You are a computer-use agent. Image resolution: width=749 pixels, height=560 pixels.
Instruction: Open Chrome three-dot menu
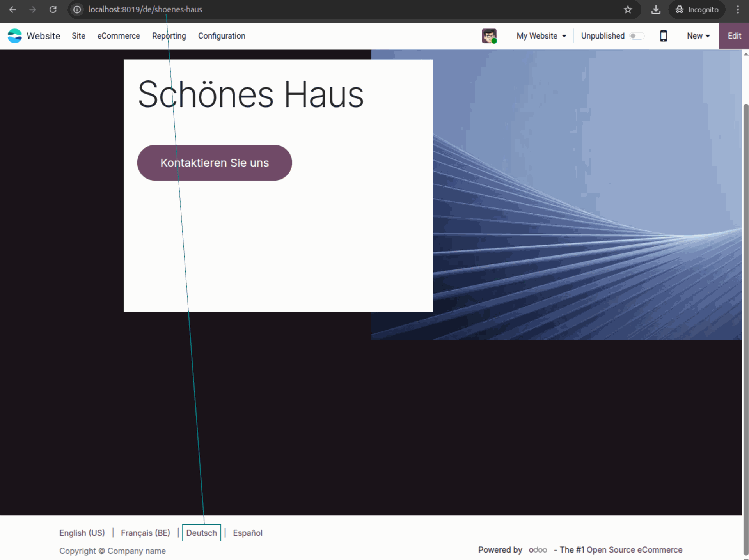tap(737, 9)
